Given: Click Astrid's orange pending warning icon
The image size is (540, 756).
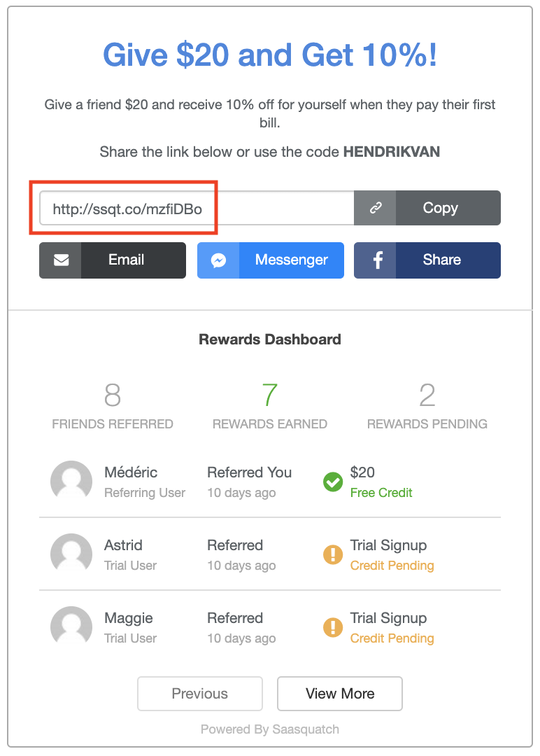Looking at the screenshot, I should (x=333, y=555).
